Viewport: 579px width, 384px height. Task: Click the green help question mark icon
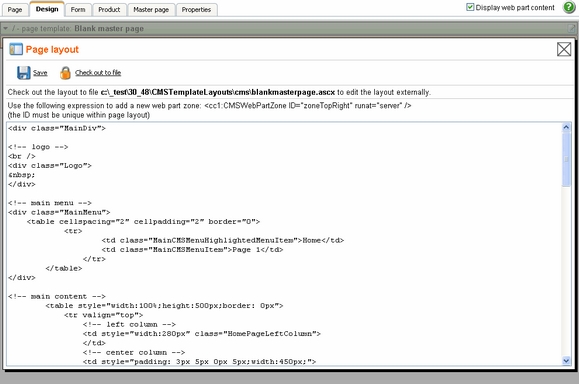click(569, 7)
